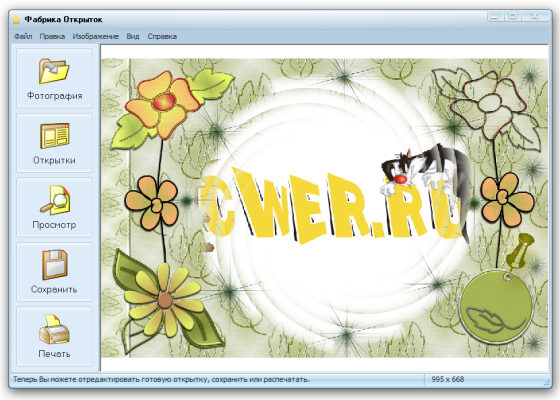
Task: Open the Файл menu
Action: (23, 36)
